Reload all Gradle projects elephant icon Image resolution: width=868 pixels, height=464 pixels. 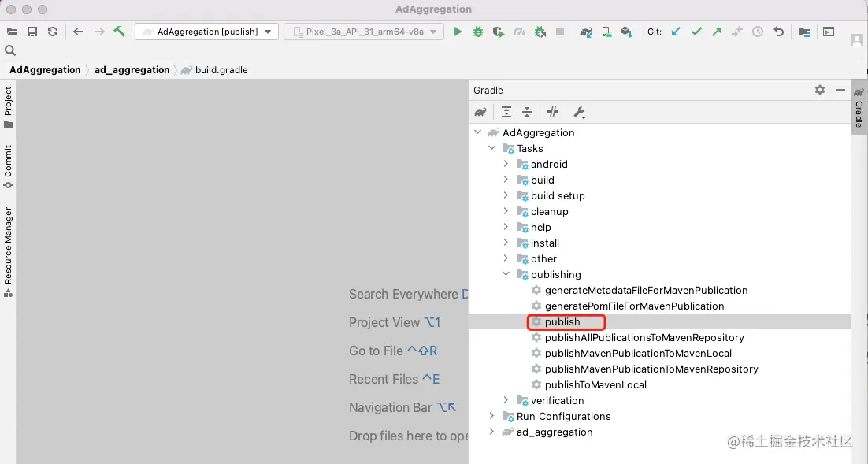coord(480,112)
